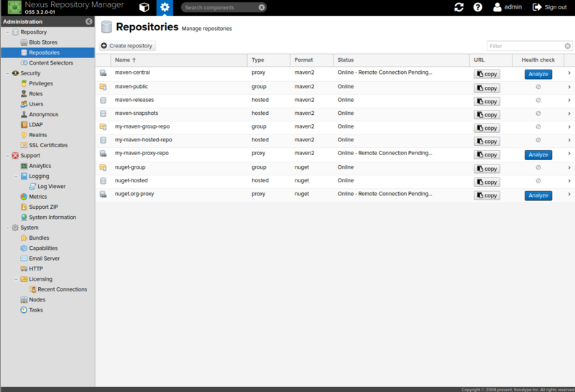This screenshot has height=392, width=575.
Task: Sort by Type column header
Action: pyautogui.click(x=269, y=60)
